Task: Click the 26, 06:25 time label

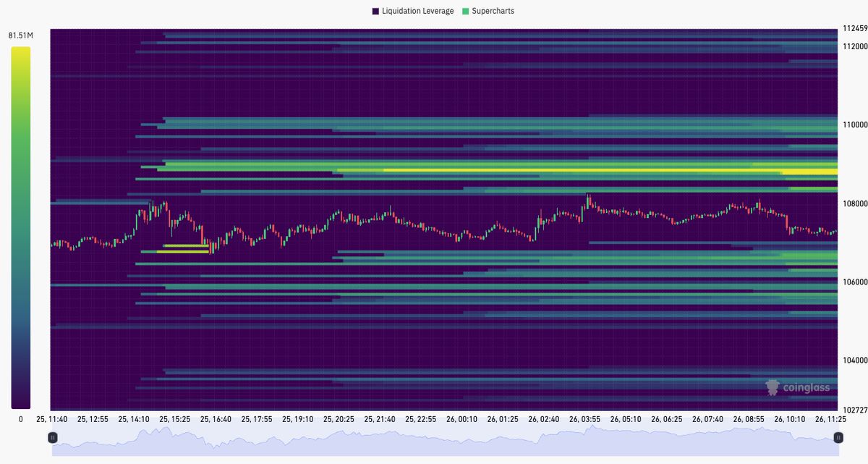Action: coord(667,419)
